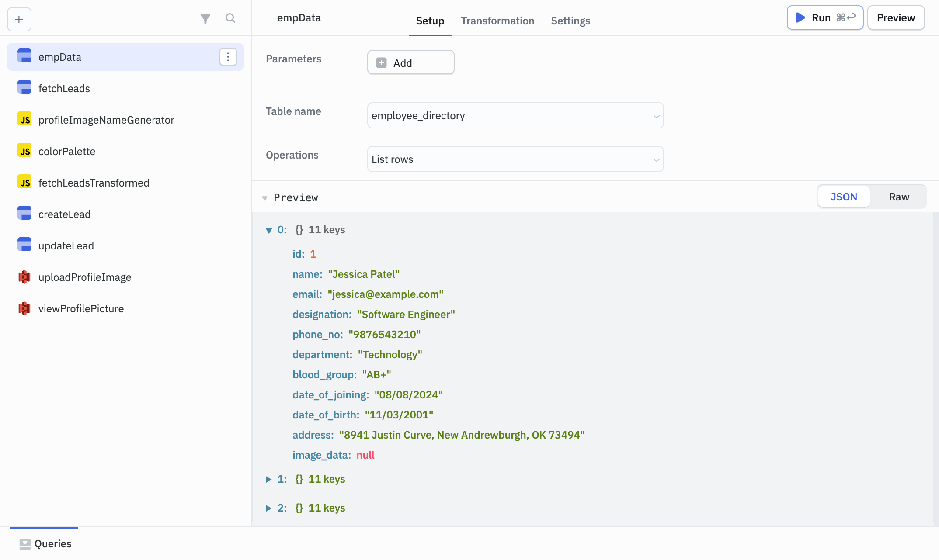Open the three-dot menu on empData
The image size is (939, 560).
228,56
